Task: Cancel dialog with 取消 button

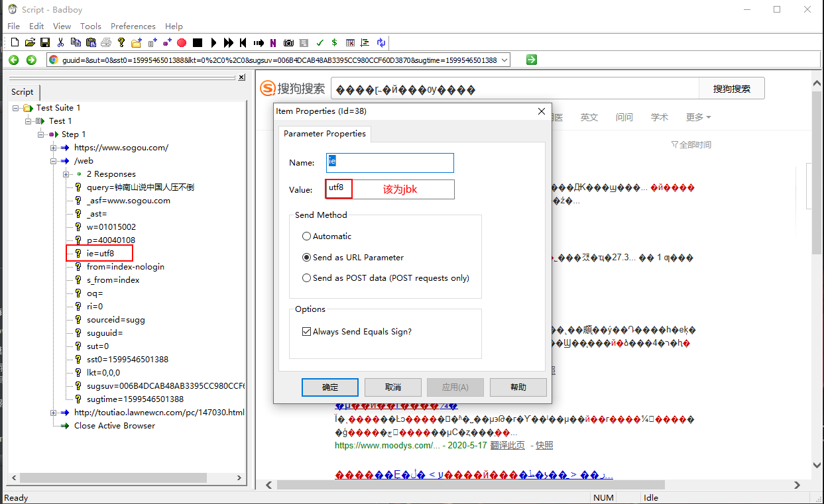Action: (393, 387)
